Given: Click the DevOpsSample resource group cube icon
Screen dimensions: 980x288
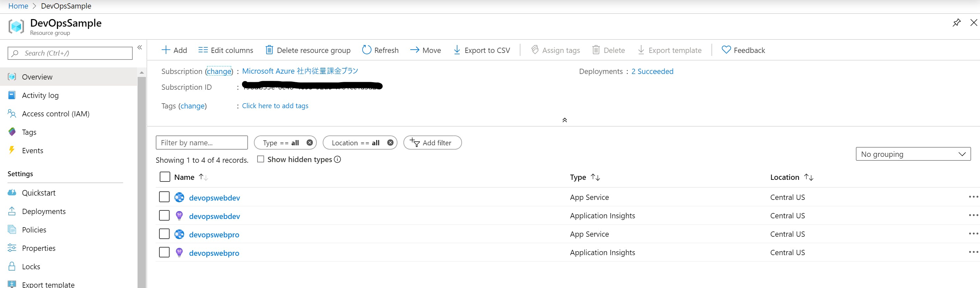Looking at the screenshot, I should (16, 26).
